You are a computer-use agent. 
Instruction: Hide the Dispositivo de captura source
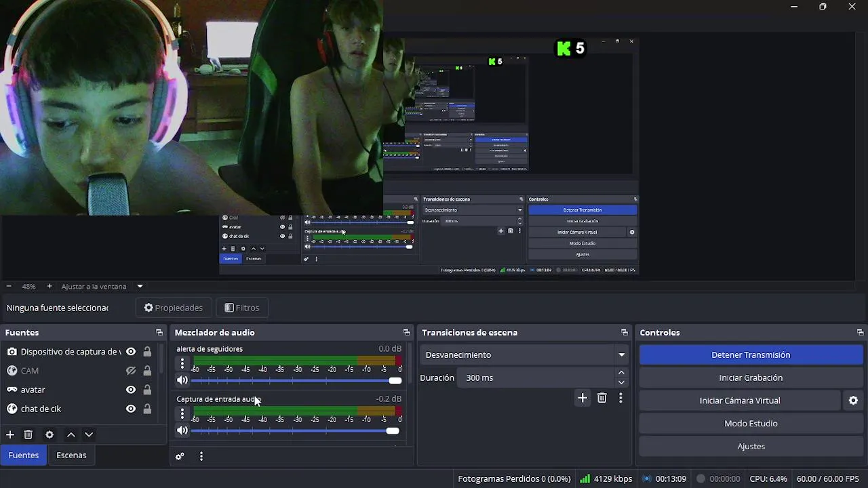[131, 352]
